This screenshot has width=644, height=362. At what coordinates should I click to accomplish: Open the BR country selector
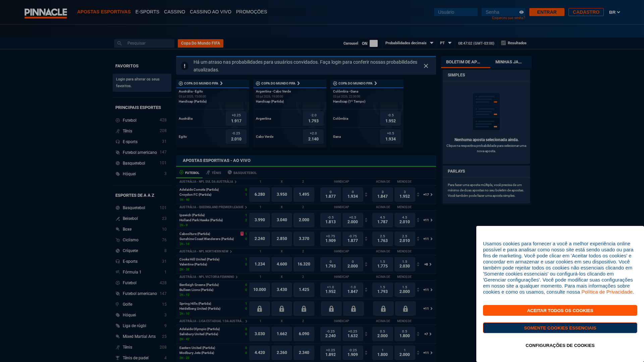(614, 12)
